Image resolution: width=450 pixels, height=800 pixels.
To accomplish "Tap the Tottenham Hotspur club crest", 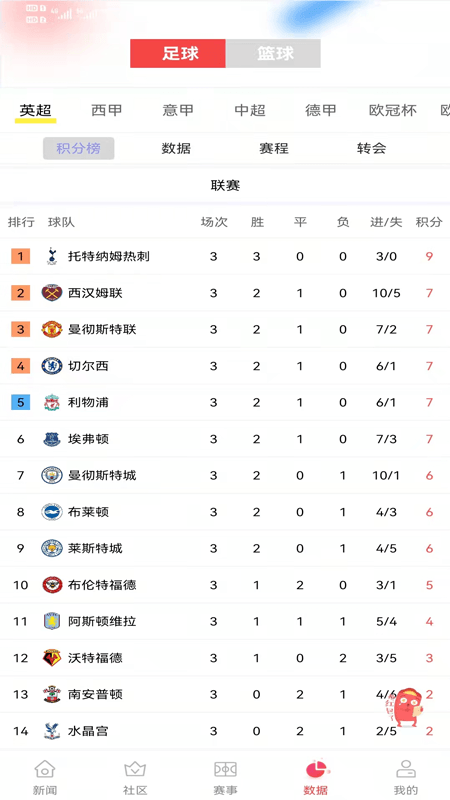I will tap(52, 256).
